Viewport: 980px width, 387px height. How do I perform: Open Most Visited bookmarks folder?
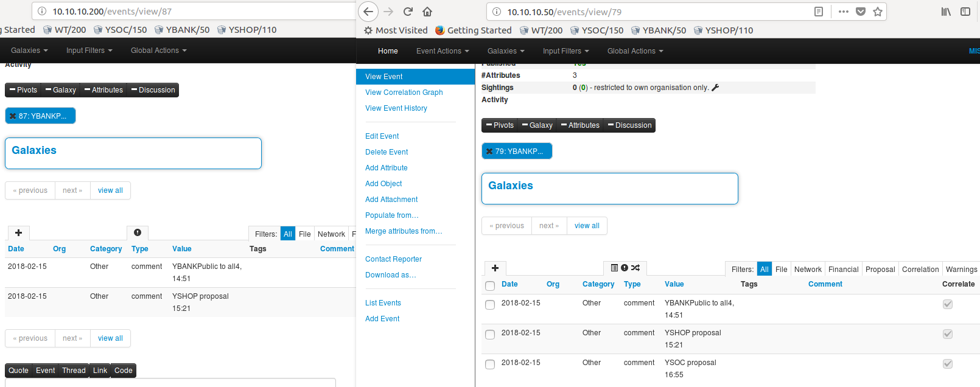tap(396, 30)
